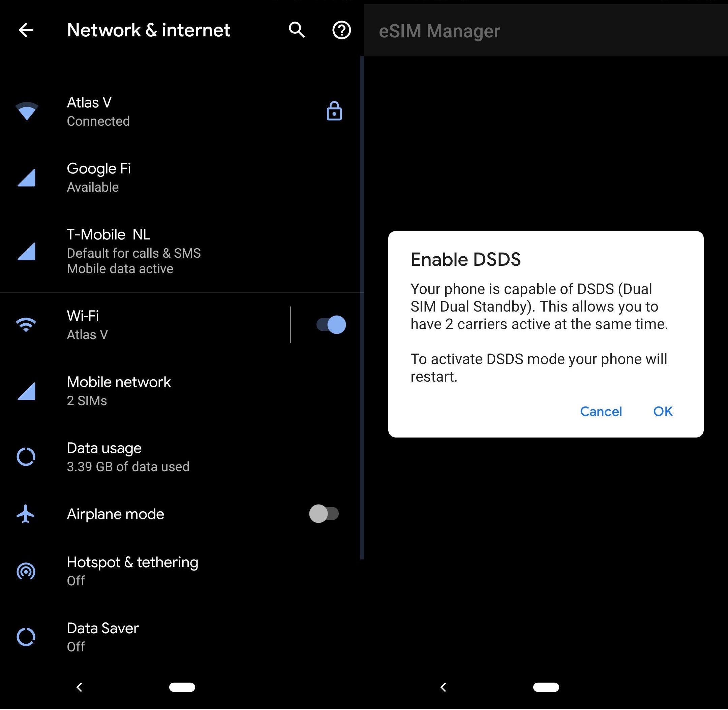728x710 pixels.
Task: Tap the help question mark icon
Action: pyautogui.click(x=341, y=30)
